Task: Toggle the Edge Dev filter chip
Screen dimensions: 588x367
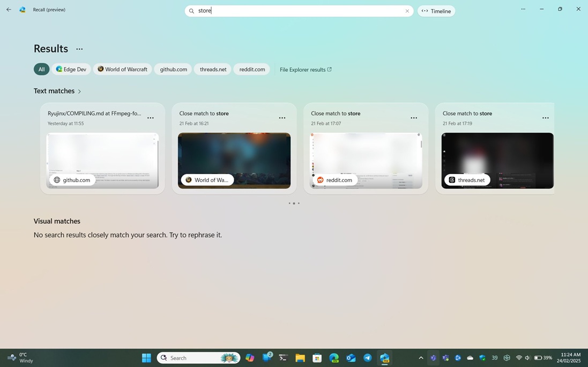Action: coord(71,69)
